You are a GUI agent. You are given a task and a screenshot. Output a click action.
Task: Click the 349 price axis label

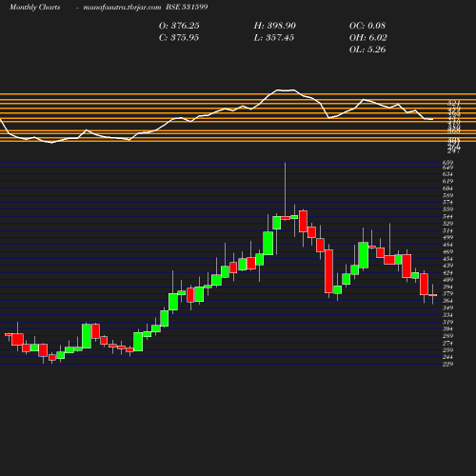(x=447, y=308)
